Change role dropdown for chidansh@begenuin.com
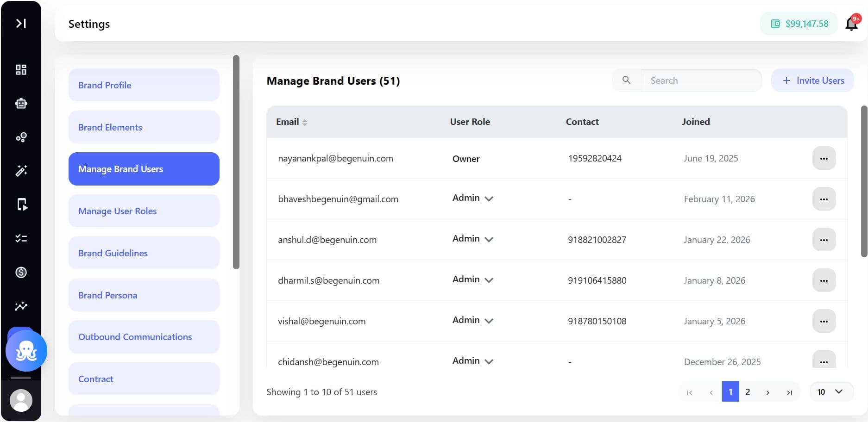This screenshot has width=868, height=422. pyautogui.click(x=472, y=361)
